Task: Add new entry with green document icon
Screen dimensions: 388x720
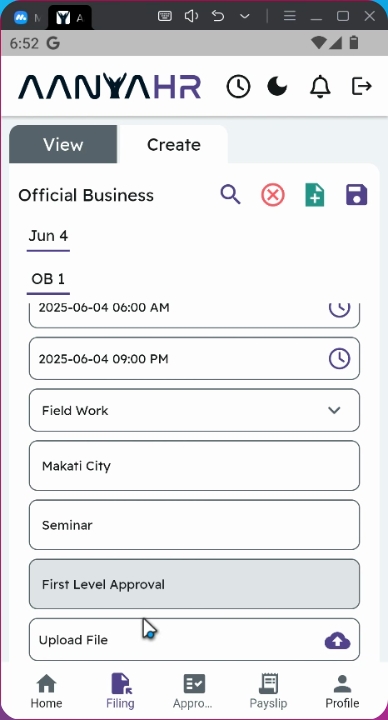Action: pyautogui.click(x=315, y=195)
